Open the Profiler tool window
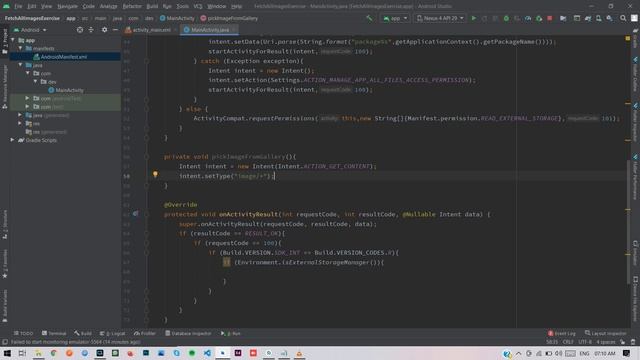640x360 pixels. coord(145,333)
